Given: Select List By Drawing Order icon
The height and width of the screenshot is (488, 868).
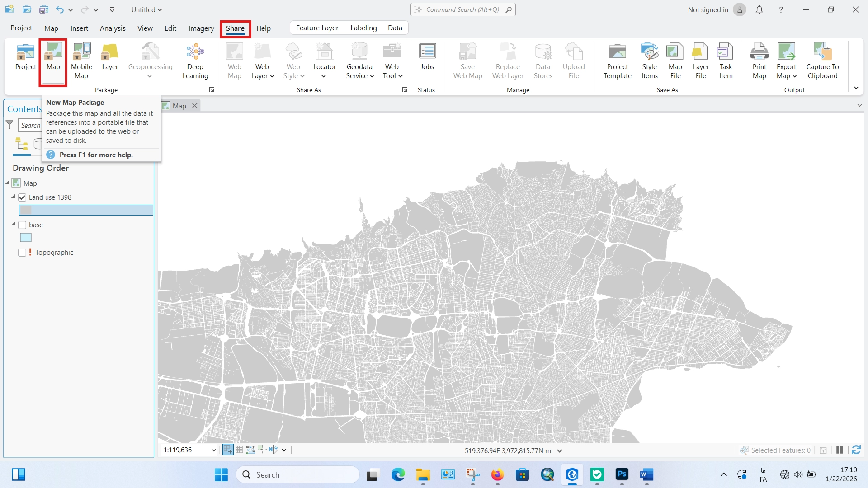Looking at the screenshot, I should pyautogui.click(x=22, y=144).
